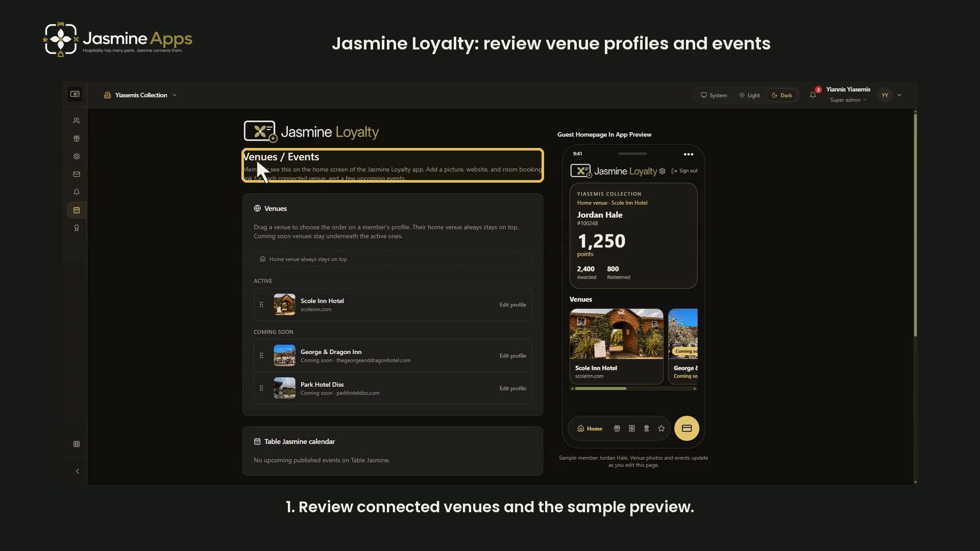Edit profile for Scole Inn Hotel
This screenshot has width=980, height=551.
[x=512, y=305]
